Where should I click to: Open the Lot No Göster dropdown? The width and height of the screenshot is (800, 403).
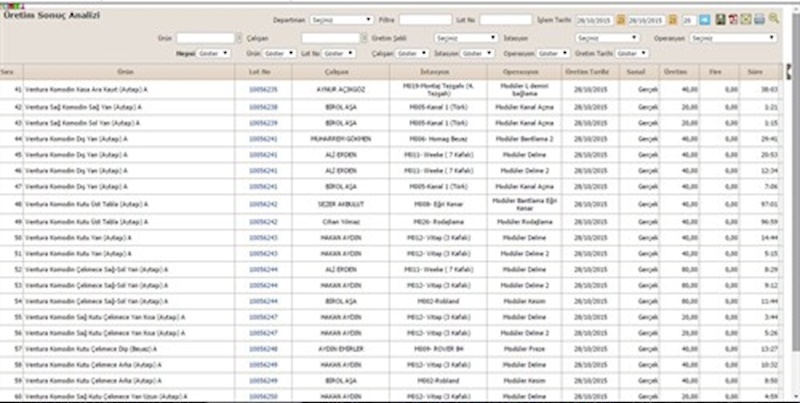point(339,53)
